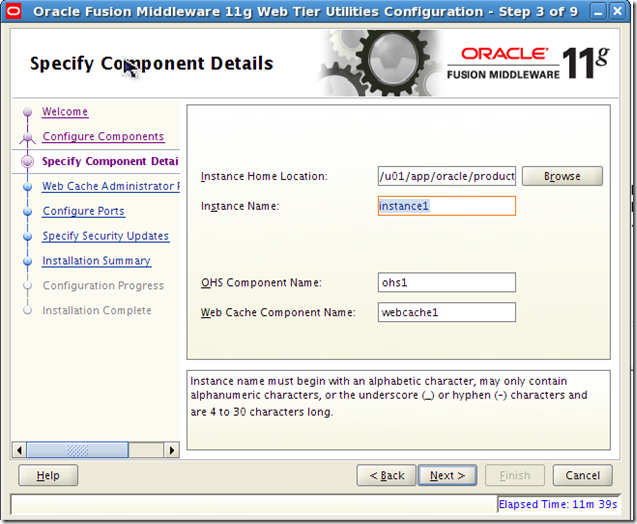The height and width of the screenshot is (524, 637).
Task: Click the left arrow of sidebar scrollbar
Action: [x=19, y=450]
